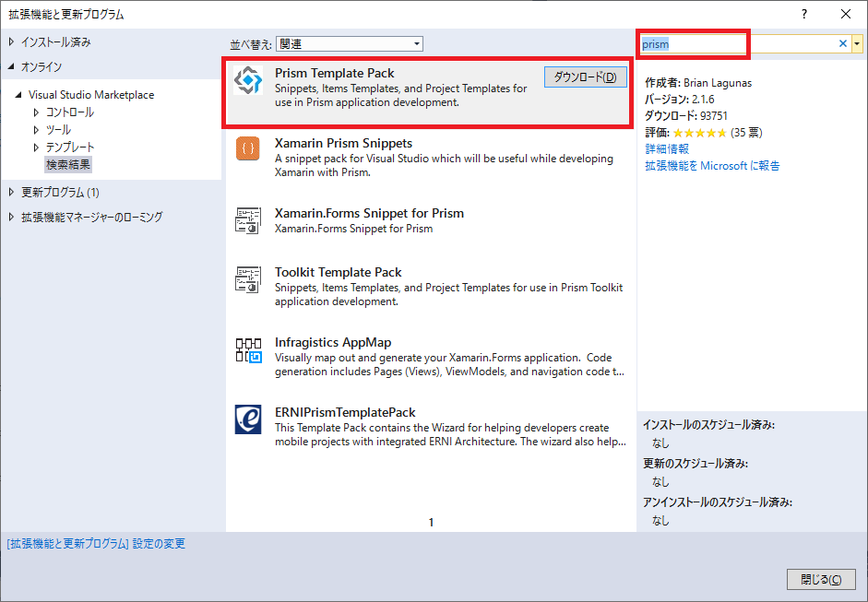Click page number 1 in results
The height and width of the screenshot is (602, 868).
click(431, 522)
